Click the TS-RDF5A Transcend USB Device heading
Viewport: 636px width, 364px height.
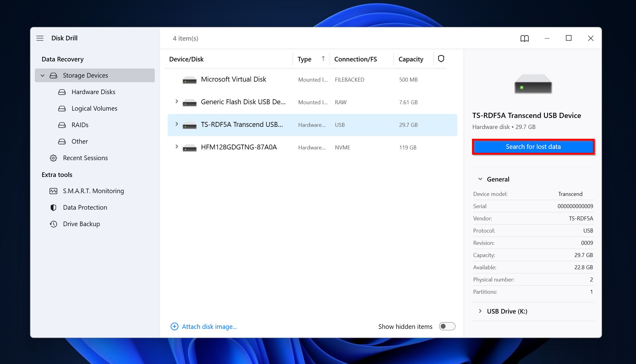[x=526, y=116]
